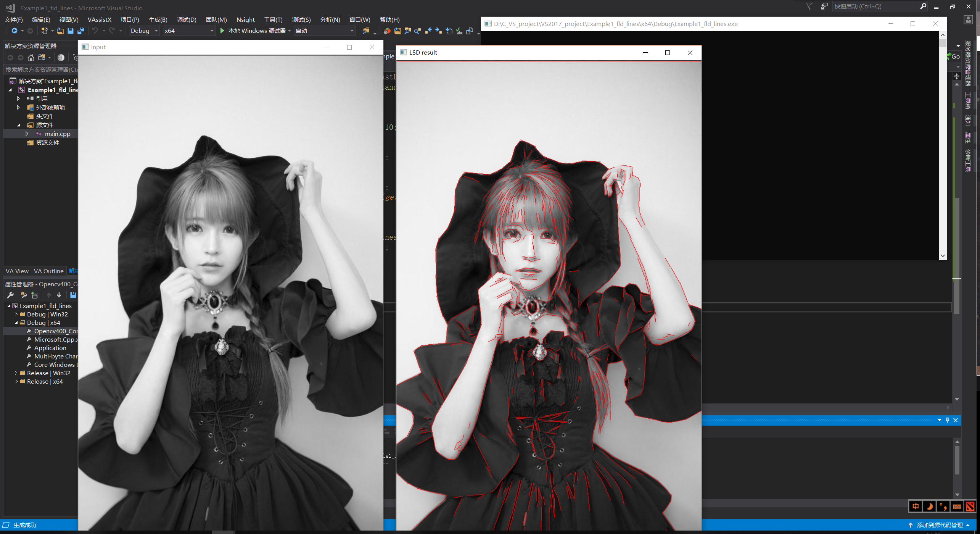Click the Save toolbar icon
This screenshot has width=980, height=534.
click(70, 31)
